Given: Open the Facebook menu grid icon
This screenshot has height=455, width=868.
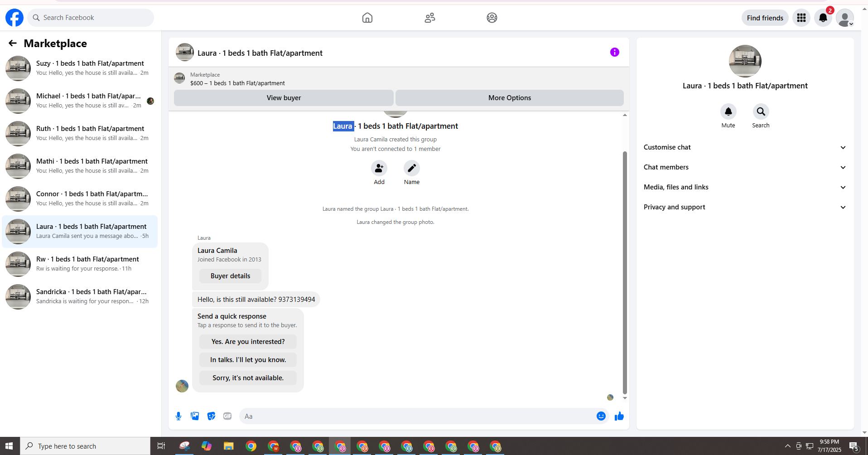Looking at the screenshot, I should click(801, 18).
